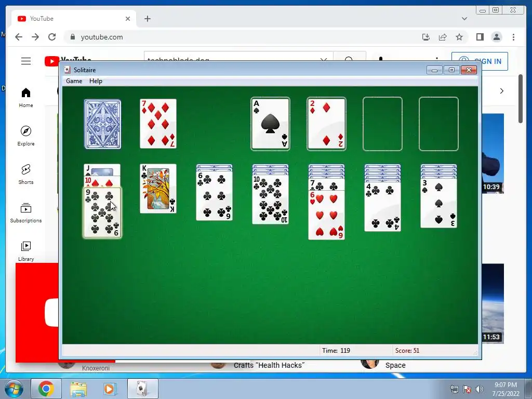Select the 9 of clubs card
The height and width of the screenshot is (399, 532).
pyautogui.click(x=102, y=212)
